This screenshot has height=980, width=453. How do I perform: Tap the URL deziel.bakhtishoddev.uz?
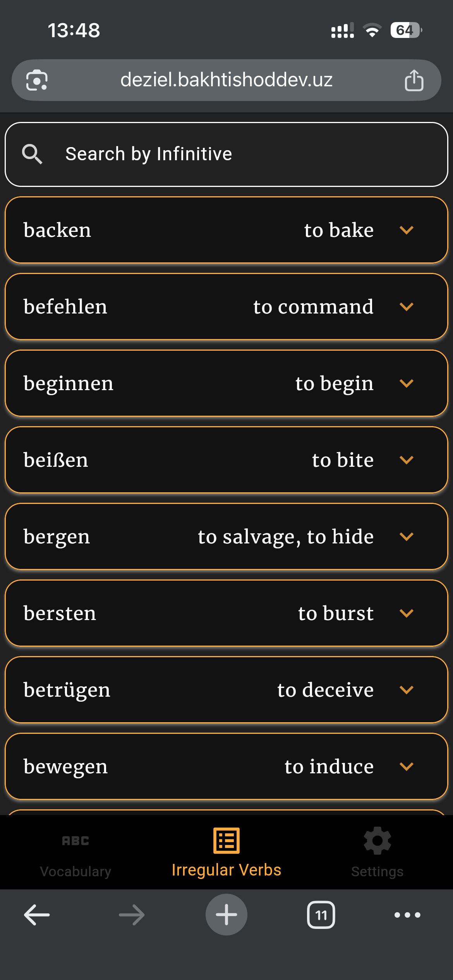click(226, 80)
